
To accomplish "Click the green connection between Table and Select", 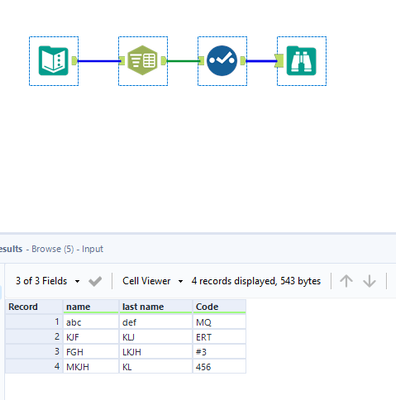I will pyautogui.click(x=182, y=61).
